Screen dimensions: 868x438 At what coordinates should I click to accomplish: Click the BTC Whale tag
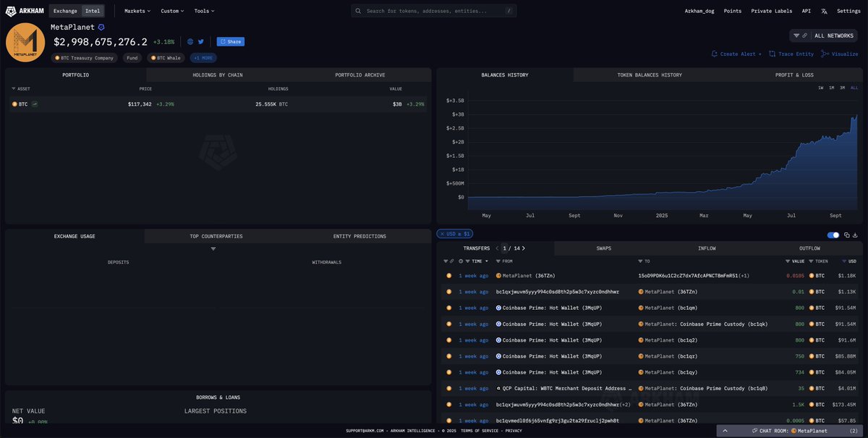[x=166, y=58]
